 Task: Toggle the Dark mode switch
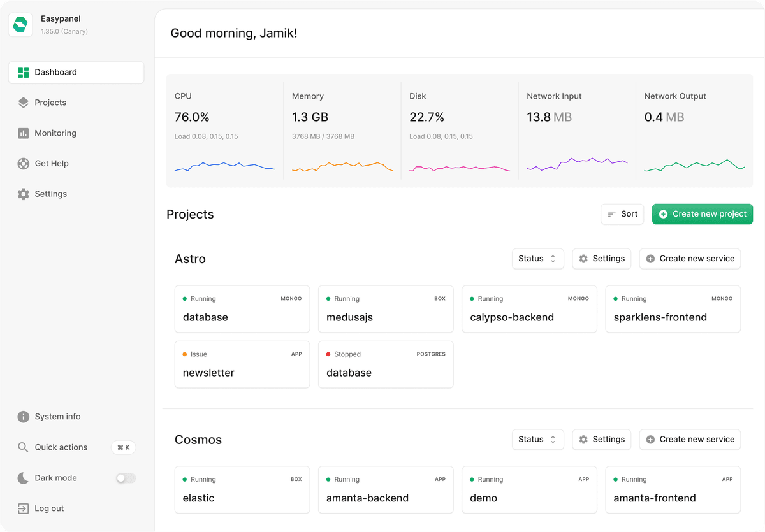(126, 478)
